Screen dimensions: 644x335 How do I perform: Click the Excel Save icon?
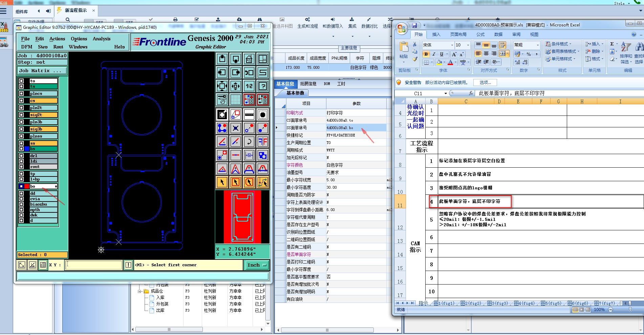(x=414, y=25)
